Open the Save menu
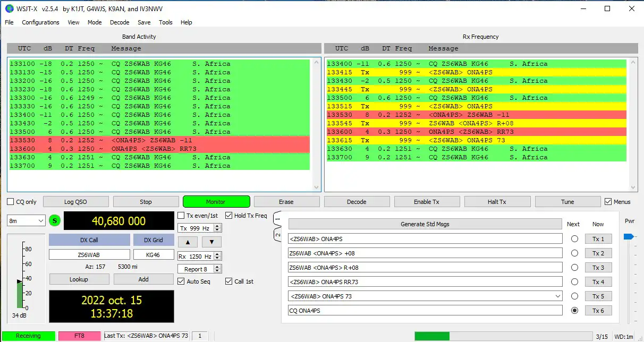This screenshot has height=342, width=644. point(144,22)
